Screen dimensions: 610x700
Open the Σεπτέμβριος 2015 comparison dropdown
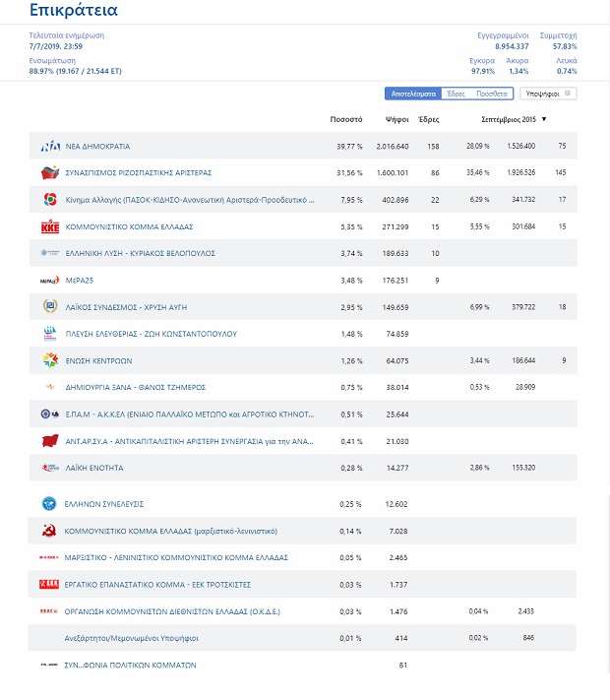[x=544, y=119]
